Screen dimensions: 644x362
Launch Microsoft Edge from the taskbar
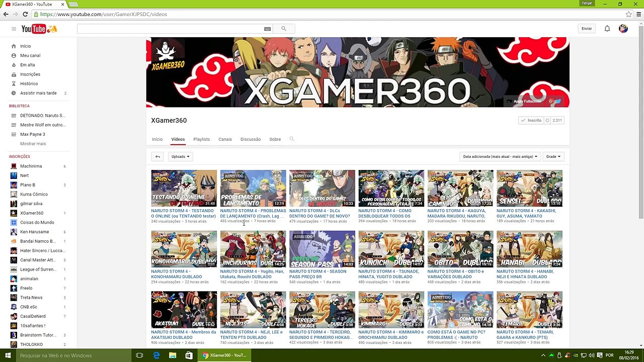156,355
